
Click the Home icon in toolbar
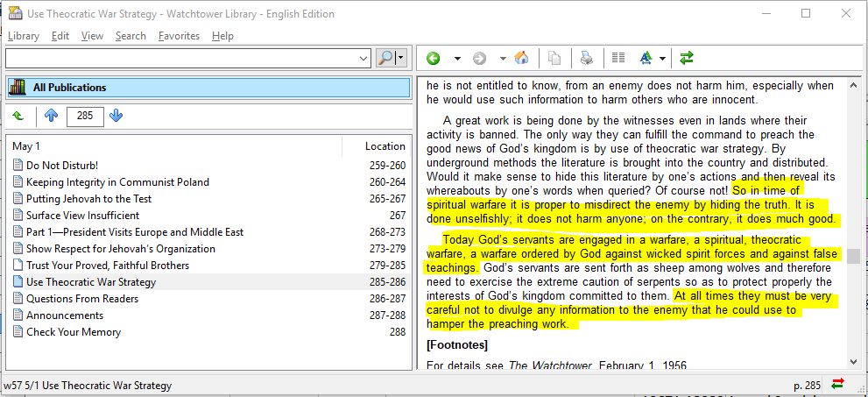[521, 59]
